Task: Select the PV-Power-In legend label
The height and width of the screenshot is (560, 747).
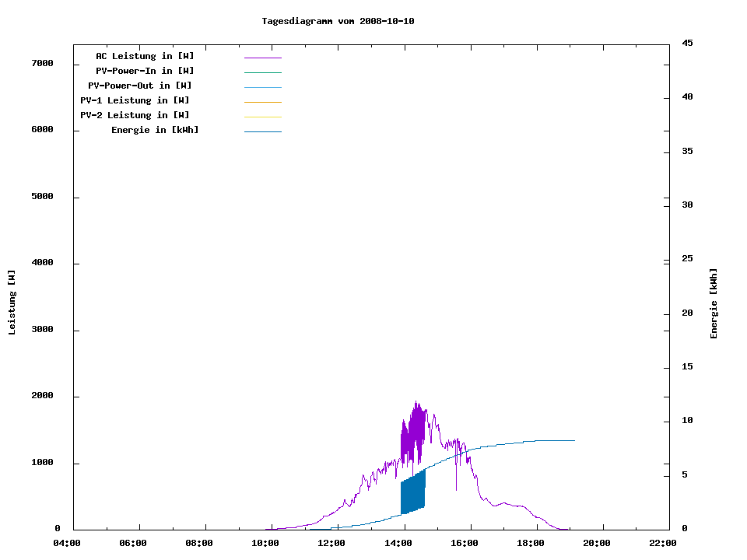Action: (x=145, y=71)
